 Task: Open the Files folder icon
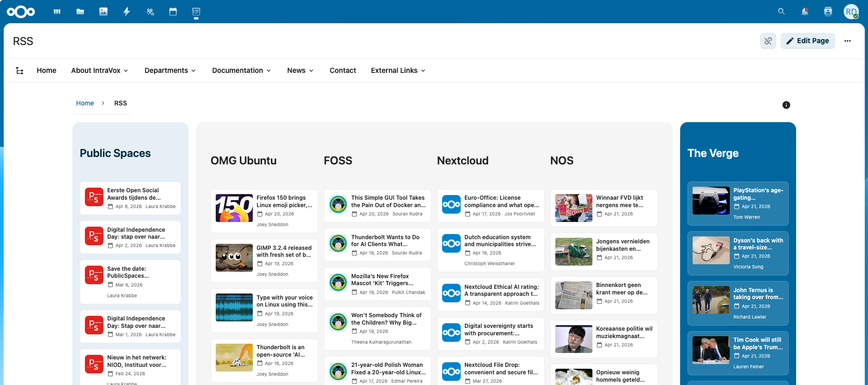[80, 12]
